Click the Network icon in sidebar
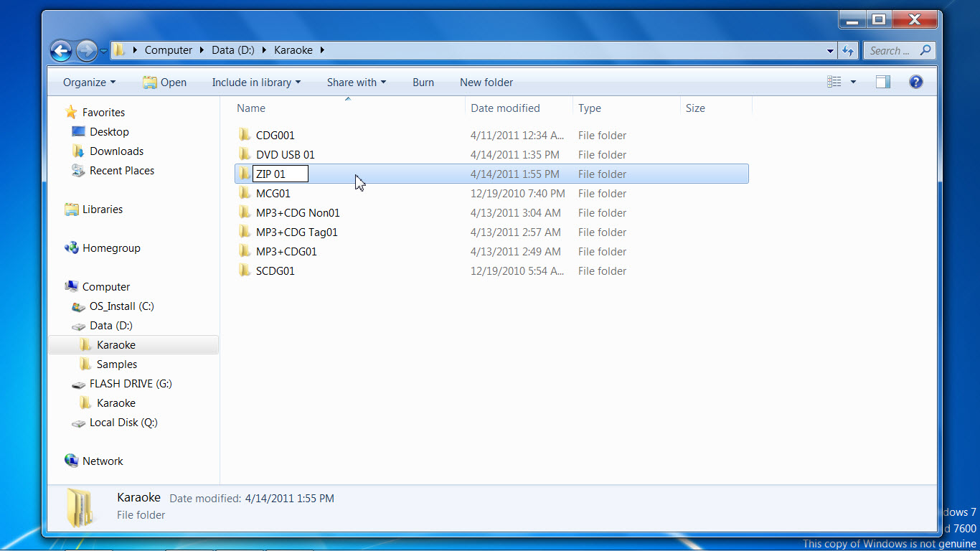Viewport: 980px width, 551px height. point(71,461)
